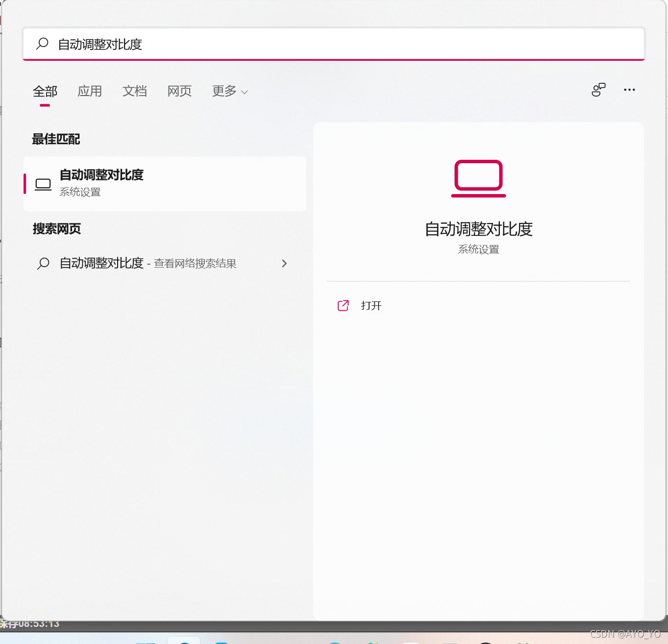668x644 pixels.
Task: Select the 全部 tab
Action: [45, 91]
